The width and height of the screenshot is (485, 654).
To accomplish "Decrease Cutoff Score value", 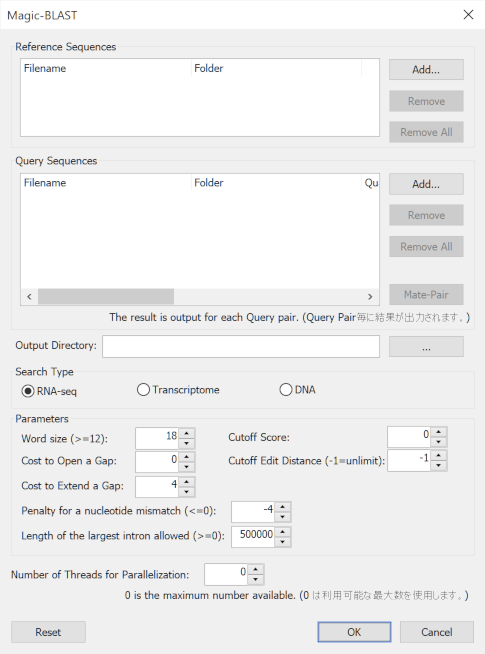I will tap(438, 442).
